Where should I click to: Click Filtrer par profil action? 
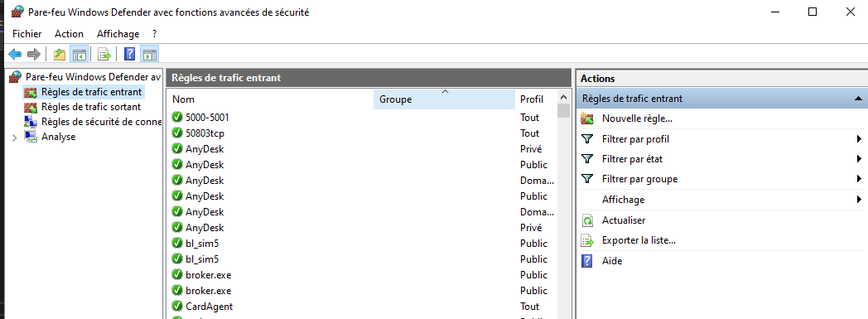635,139
